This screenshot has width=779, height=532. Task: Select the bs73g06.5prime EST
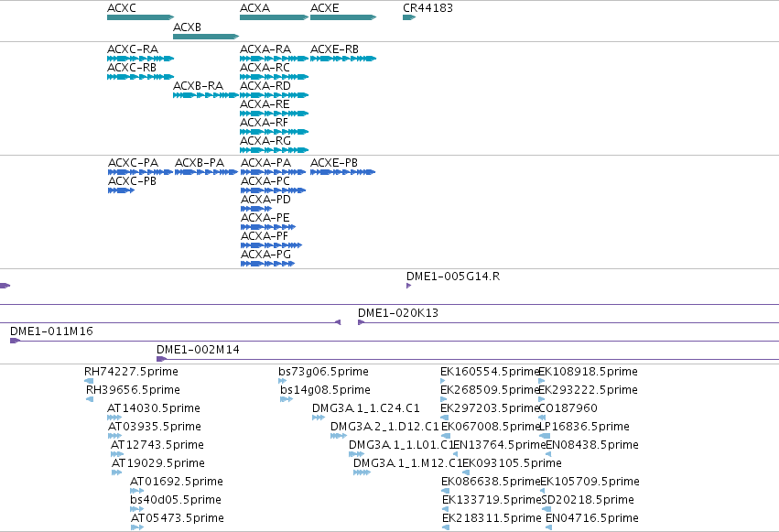pos(283,381)
